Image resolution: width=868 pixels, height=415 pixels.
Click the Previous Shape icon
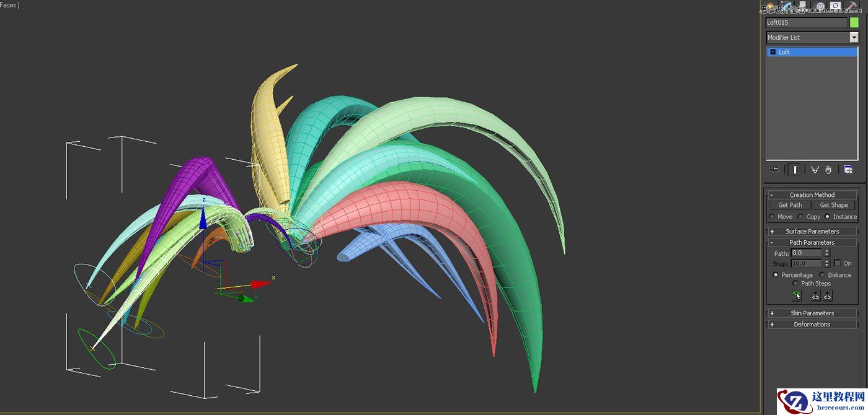[x=815, y=295]
